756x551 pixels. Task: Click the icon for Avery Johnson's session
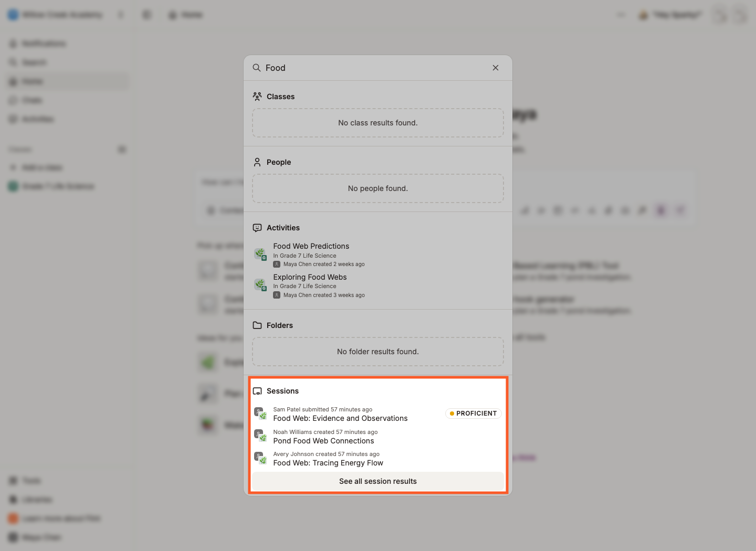coord(260,458)
